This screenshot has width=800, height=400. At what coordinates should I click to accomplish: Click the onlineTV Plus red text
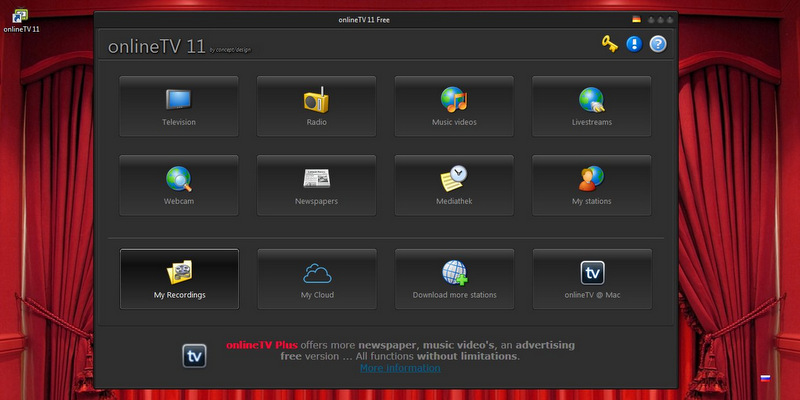(x=262, y=345)
